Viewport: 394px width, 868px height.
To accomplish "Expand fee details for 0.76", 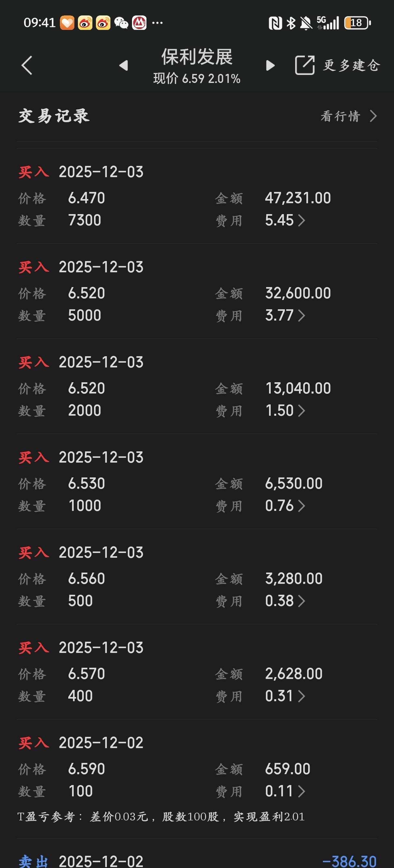I will [x=302, y=506].
